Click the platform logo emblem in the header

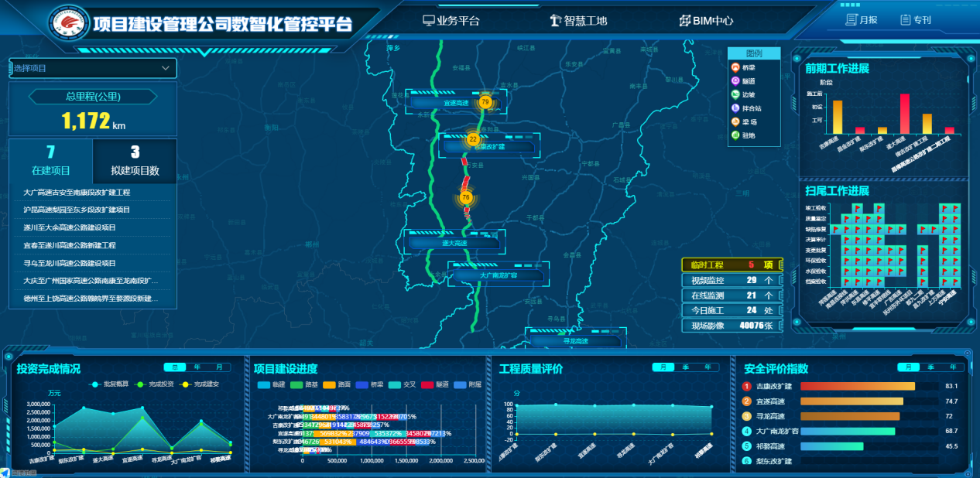pos(67,23)
